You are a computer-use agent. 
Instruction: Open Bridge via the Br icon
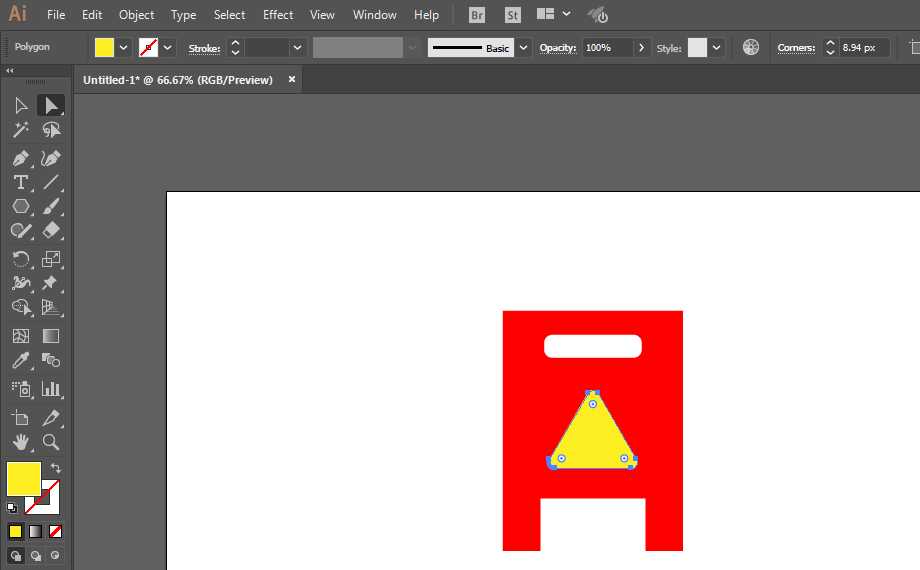pyautogui.click(x=478, y=15)
